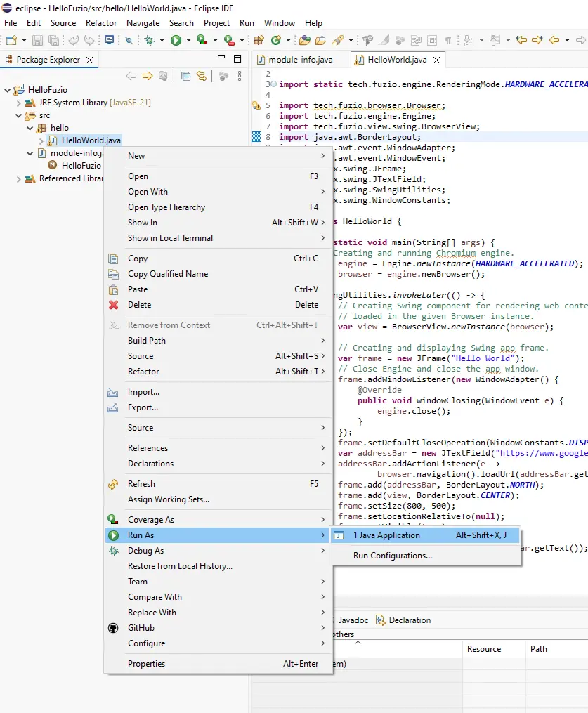
Task: Click the Undo arrow in toolbar
Action: point(73,41)
